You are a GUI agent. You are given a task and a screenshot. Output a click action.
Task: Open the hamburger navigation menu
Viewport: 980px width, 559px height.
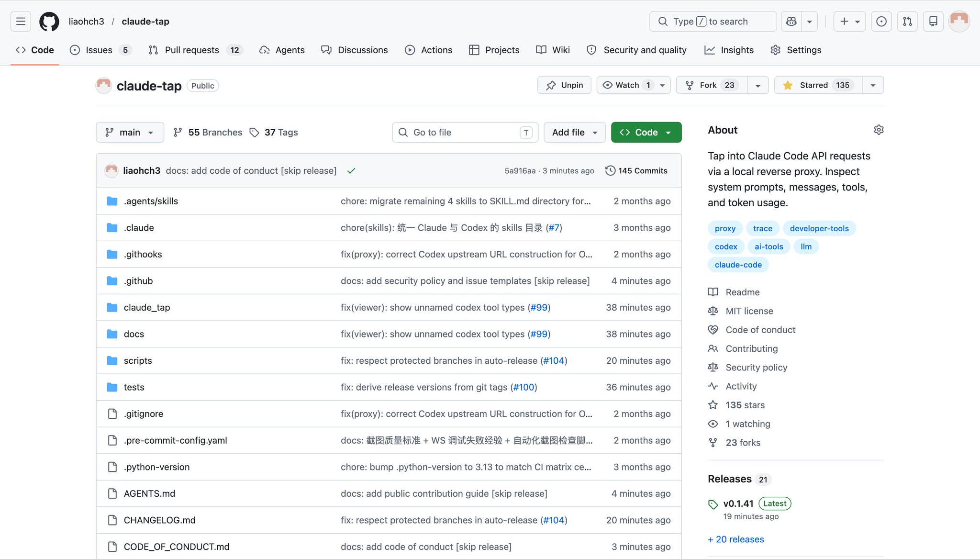(x=21, y=22)
